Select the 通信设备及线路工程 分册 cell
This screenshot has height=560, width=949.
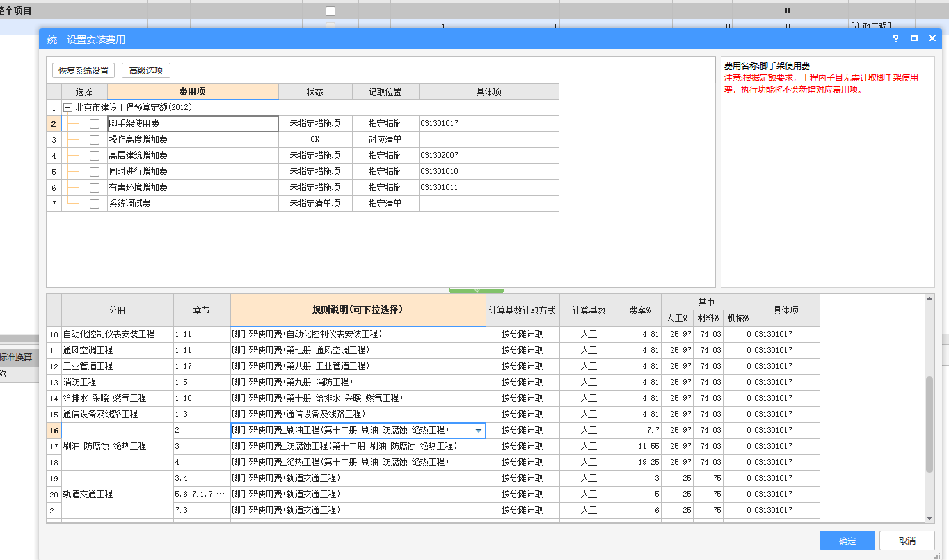point(118,415)
